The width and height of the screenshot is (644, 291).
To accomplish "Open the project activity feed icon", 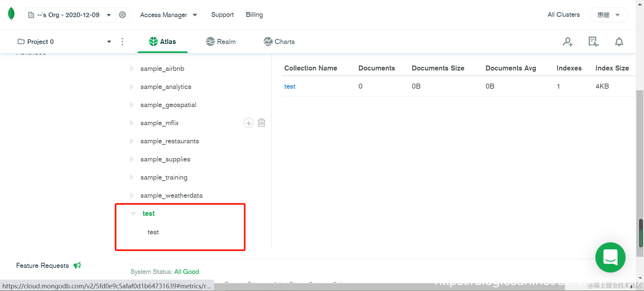I will [593, 42].
